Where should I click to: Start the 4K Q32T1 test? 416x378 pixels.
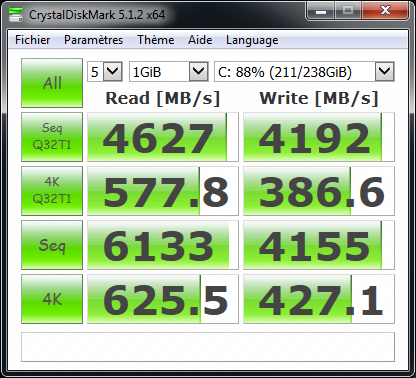click(x=52, y=191)
